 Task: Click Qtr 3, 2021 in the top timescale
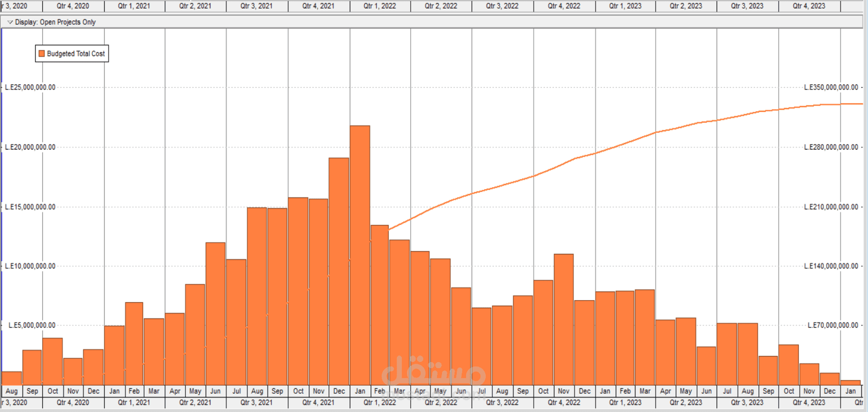coord(256,6)
